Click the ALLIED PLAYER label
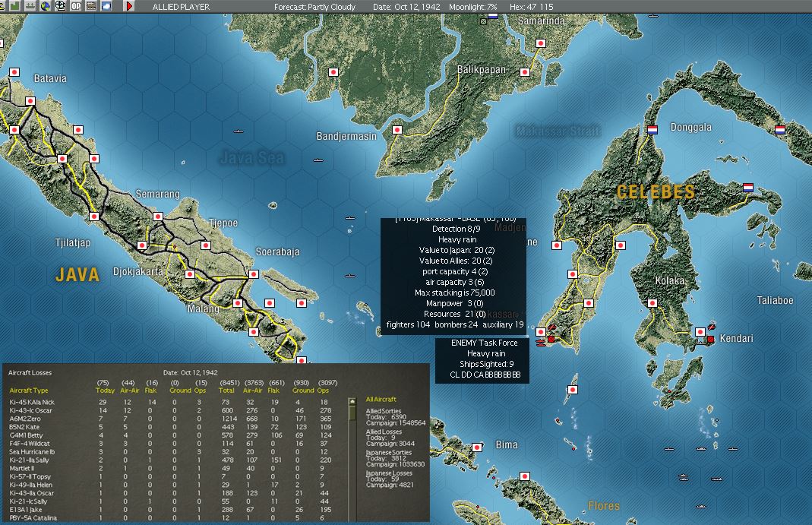The width and height of the screenshot is (812, 525). [181, 7]
